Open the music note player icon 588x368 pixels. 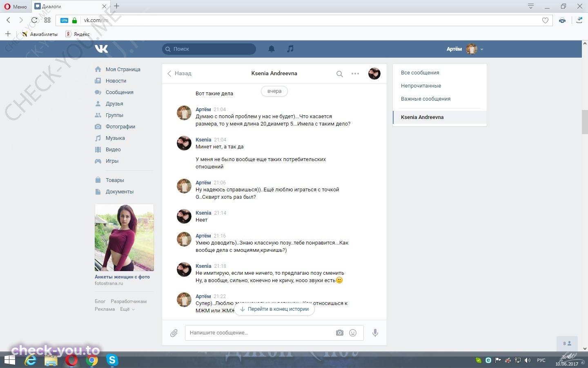click(290, 49)
